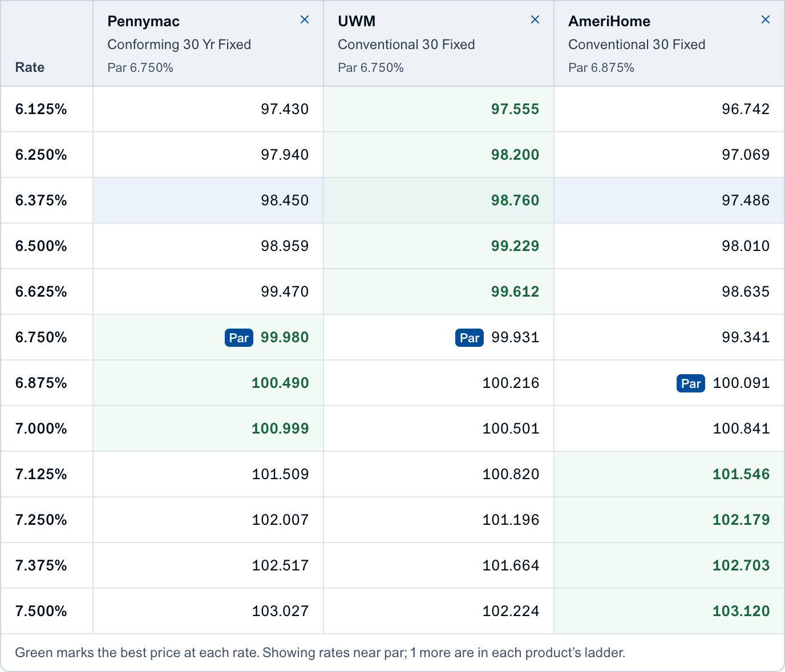Screen dimensions: 785x672
Task: Click AmeriHome best price 102.179
Action: click(741, 520)
